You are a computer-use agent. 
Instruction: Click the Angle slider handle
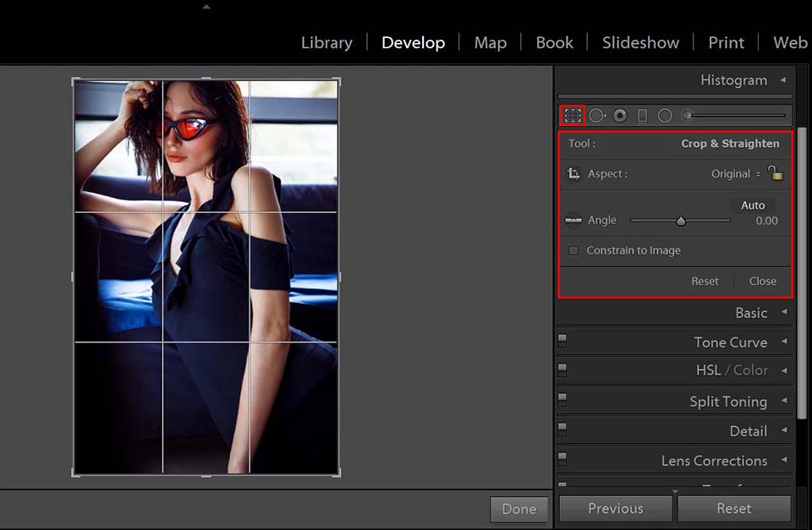pos(680,221)
